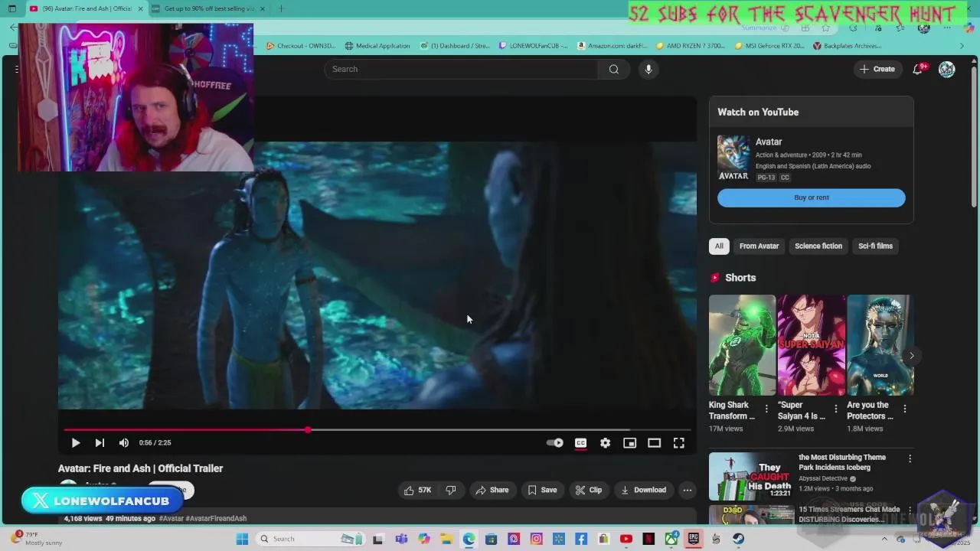
Task: Toggle closed captions on the player
Action: pos(581,443)
